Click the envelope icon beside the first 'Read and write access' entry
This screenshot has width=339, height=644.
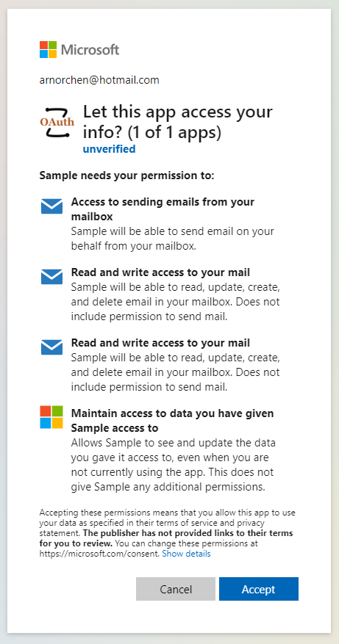click(51, 276)
